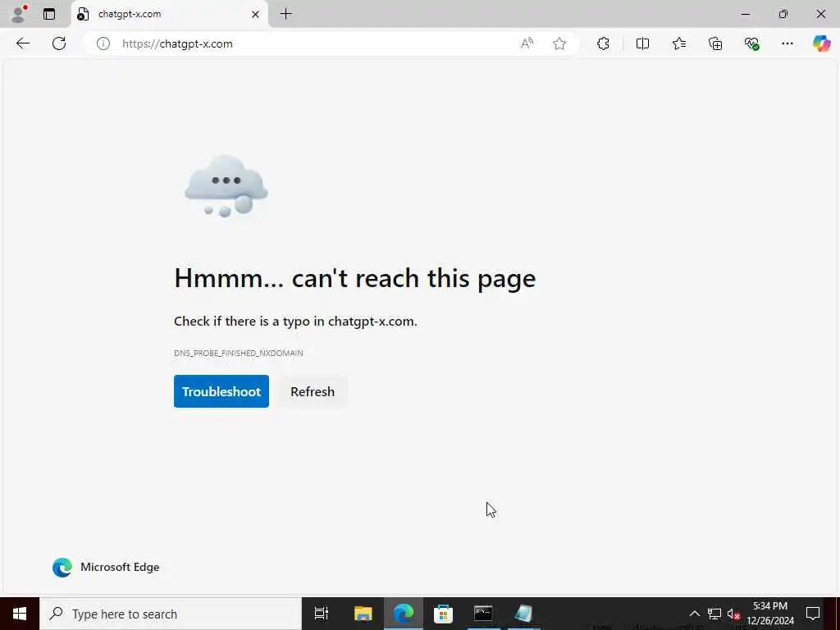The height and width of the screenshot is (630, 840).
Task: Open File Explorer from the taskbar
Action: (x=363, y=614)
